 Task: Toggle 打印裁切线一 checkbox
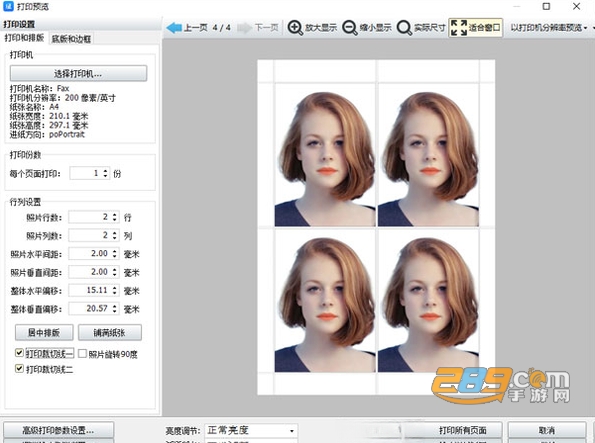[x=19, y=353]
